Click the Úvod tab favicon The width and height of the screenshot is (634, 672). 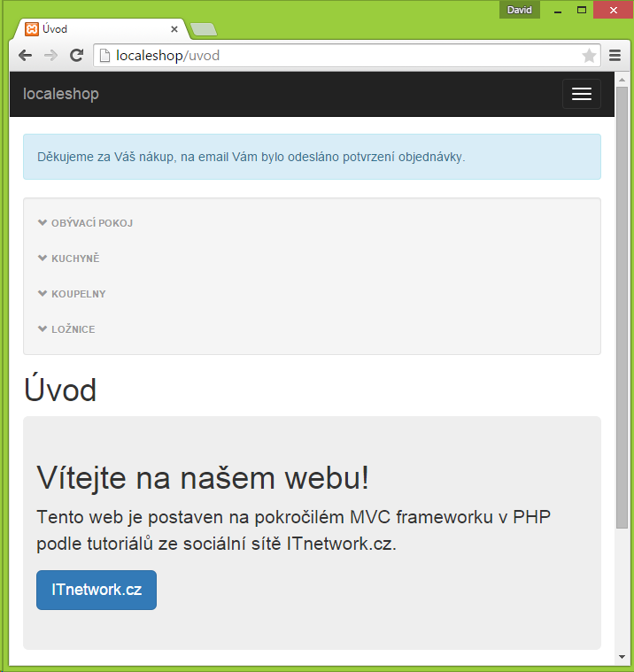click(32, 29)
